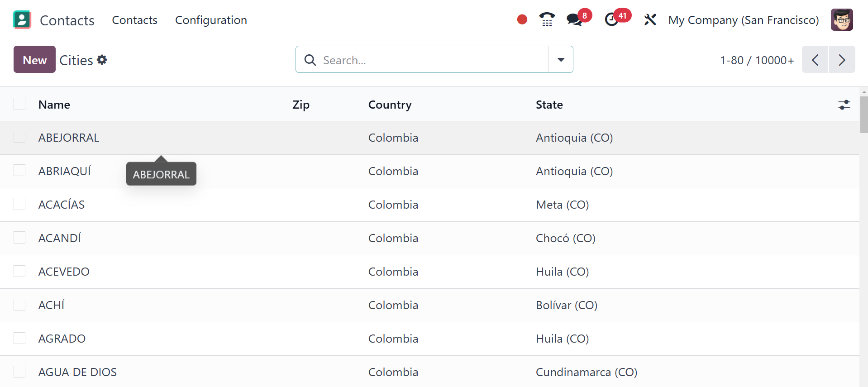
Task: Open the Cities gear actions menu
Action: (102, 60)
